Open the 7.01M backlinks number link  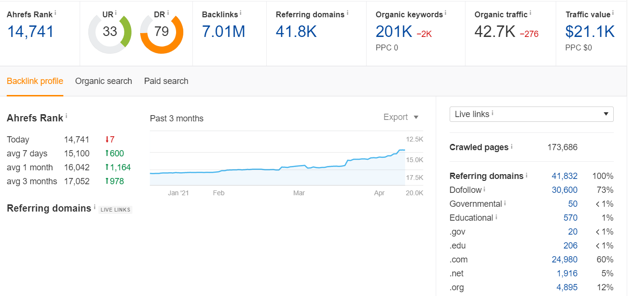[x=224, y=32]
